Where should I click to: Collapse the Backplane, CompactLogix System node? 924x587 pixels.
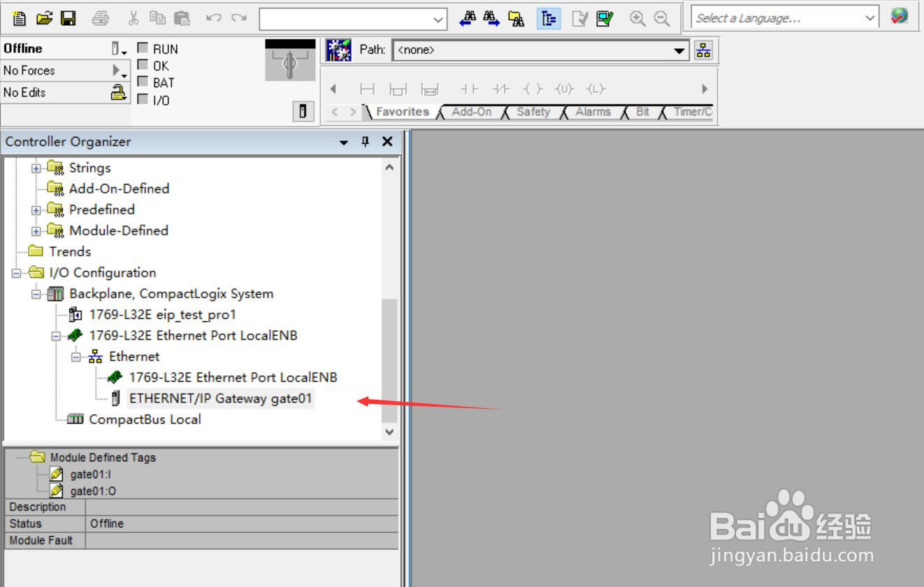pos(36,294)
